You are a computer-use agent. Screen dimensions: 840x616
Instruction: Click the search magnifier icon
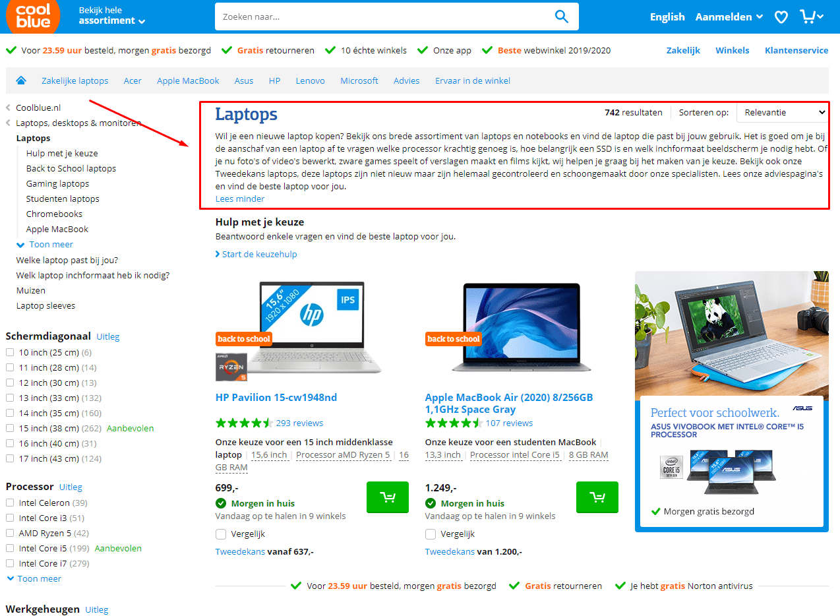pyautogui.click(x=561, y=16)
